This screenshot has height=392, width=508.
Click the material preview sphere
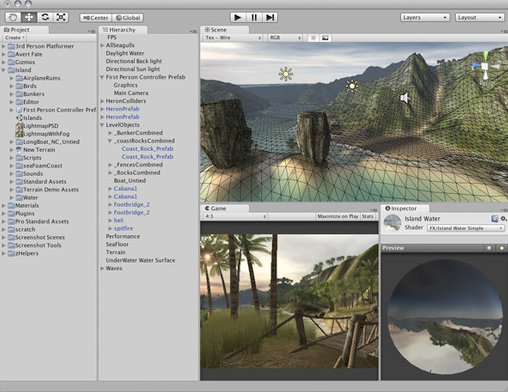coord(445,317)
